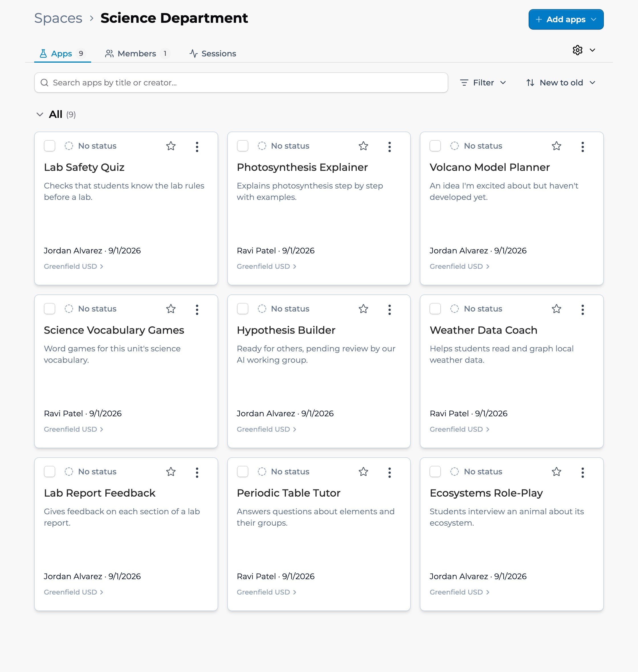This screenshot has width=638, height=672.
Task: Open more options for Volcano Model Planner
Action: [582, 146]
